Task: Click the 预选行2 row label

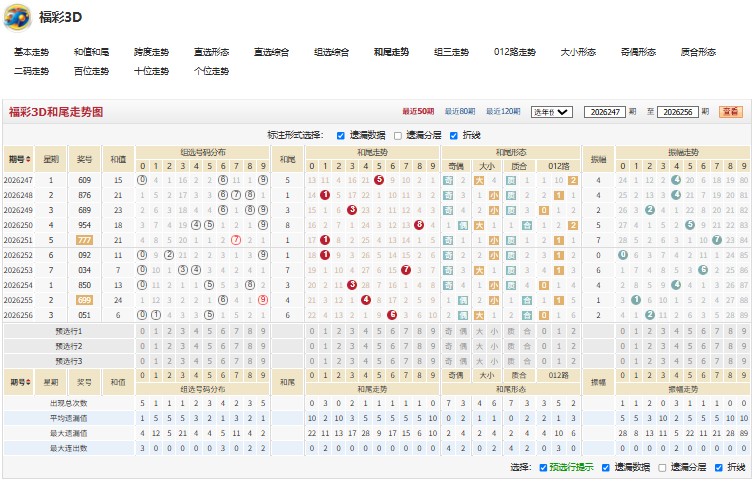Action: [69, 346]
